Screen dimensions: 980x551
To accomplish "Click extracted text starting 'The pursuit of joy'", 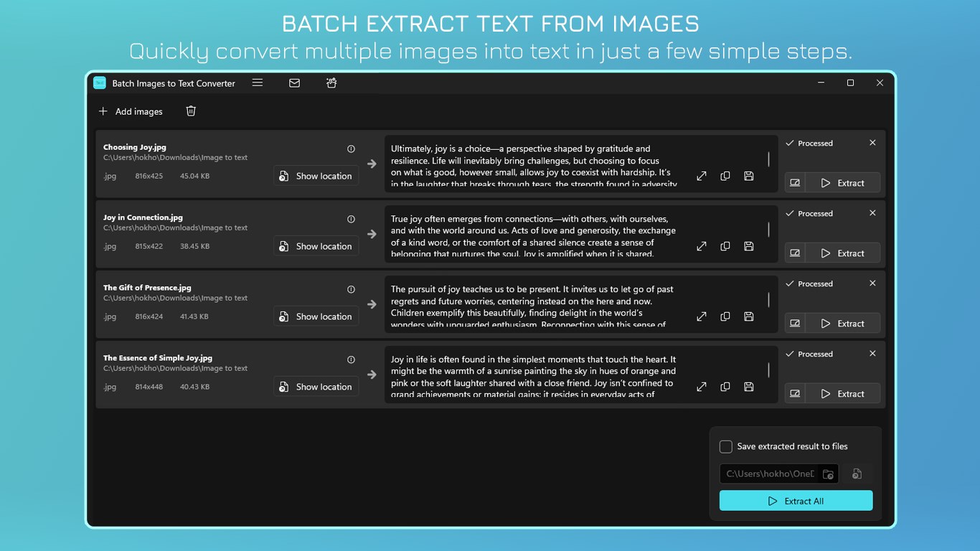I will click(x=532, y=306).
